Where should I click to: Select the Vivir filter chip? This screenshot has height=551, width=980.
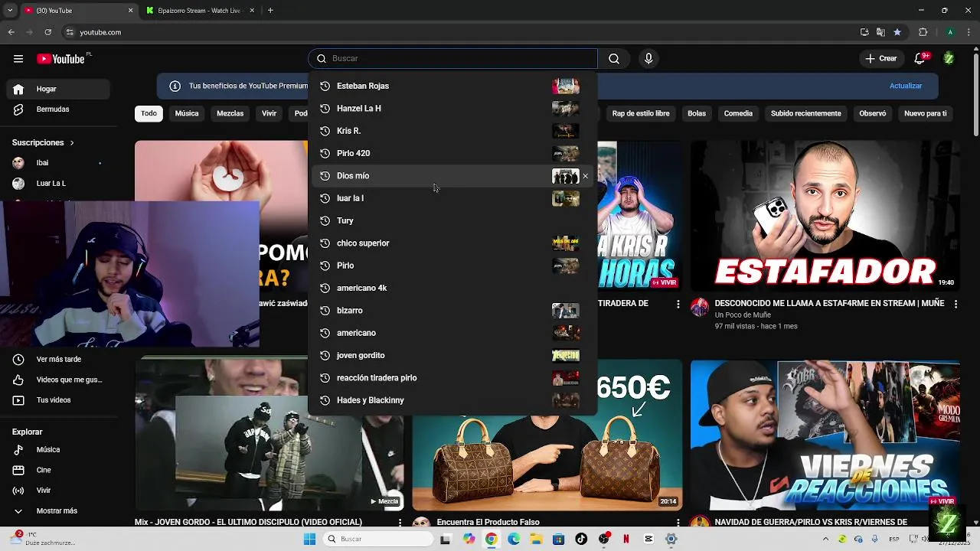tap(269, 113)
